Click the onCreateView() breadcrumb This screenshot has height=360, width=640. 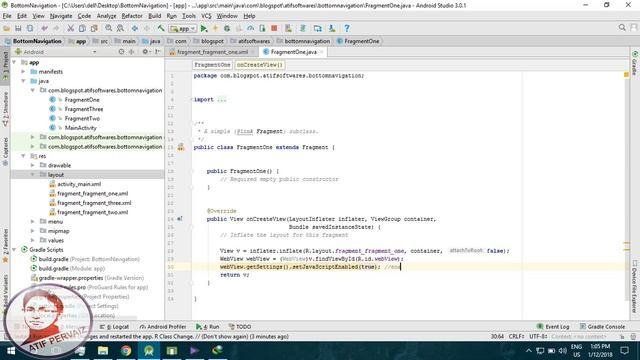pos(260,65)
